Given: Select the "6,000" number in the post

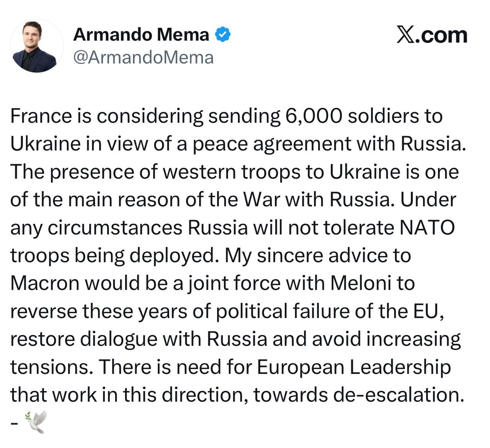Looking at the screenshot, I should pyautogui.click(x=314, y=116).
